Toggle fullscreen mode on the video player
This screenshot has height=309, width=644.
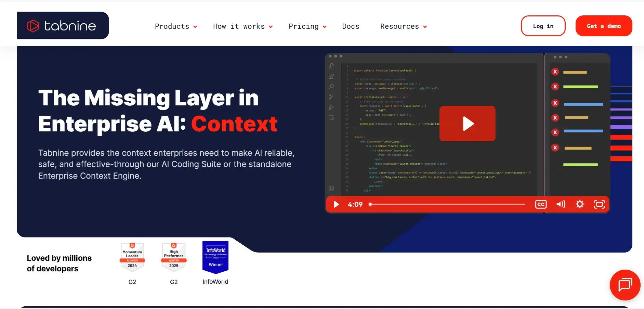tap(599, 204)
